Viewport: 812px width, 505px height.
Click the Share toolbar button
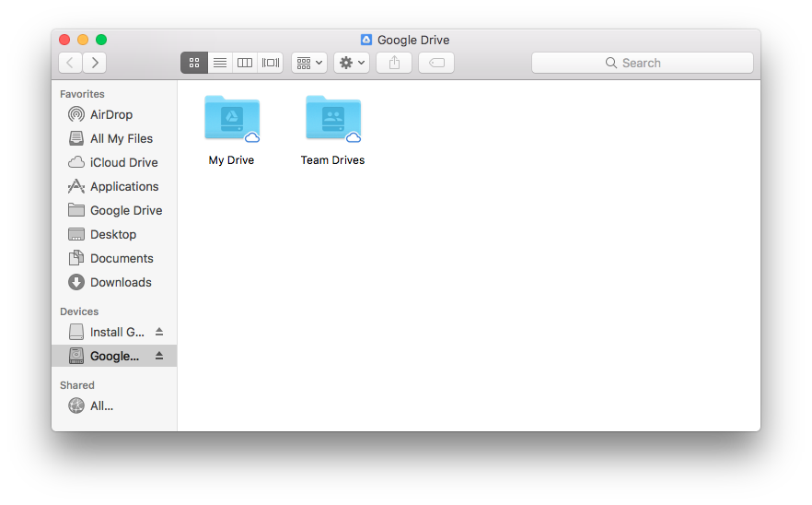(x=394, y=63)
